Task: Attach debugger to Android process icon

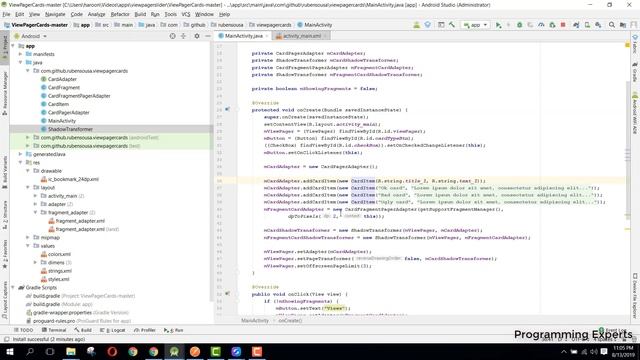Action: [552, 25]
